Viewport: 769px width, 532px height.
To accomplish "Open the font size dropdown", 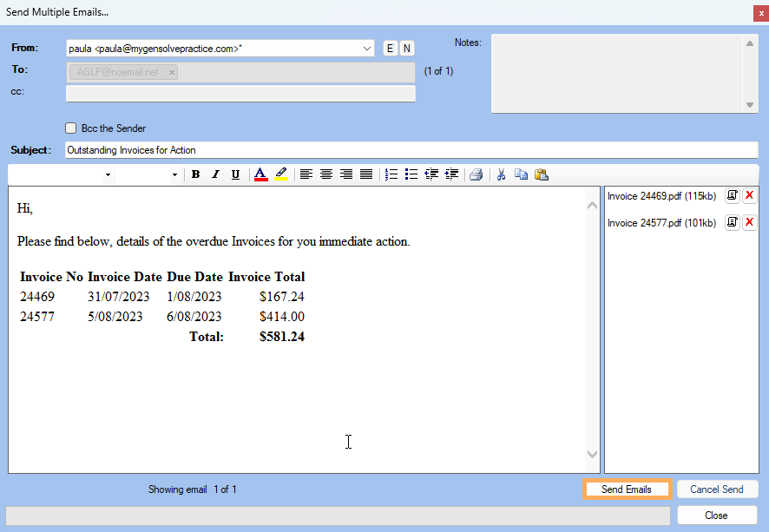I will pos(174,174).
